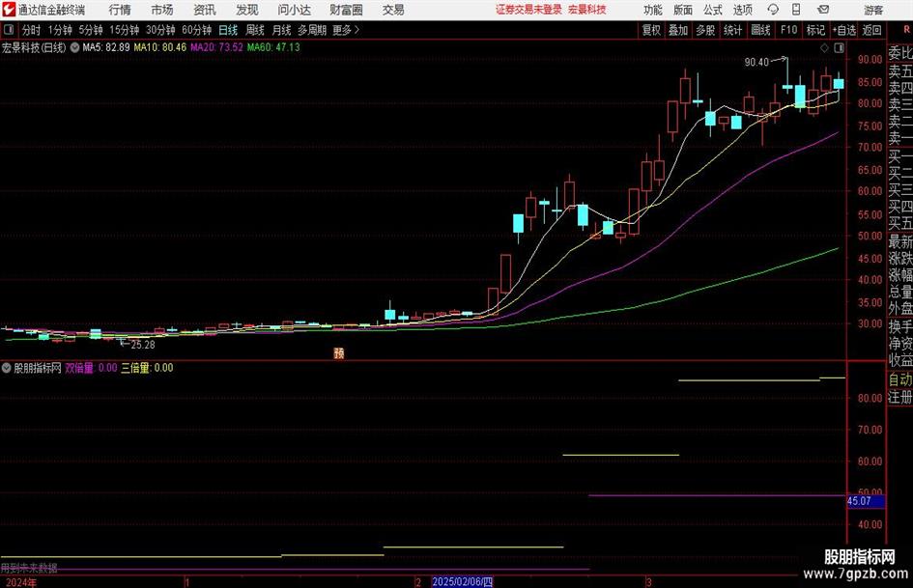Click the 用到未来数据 warning text
913x588 pixels.
(x=29, y=568)
